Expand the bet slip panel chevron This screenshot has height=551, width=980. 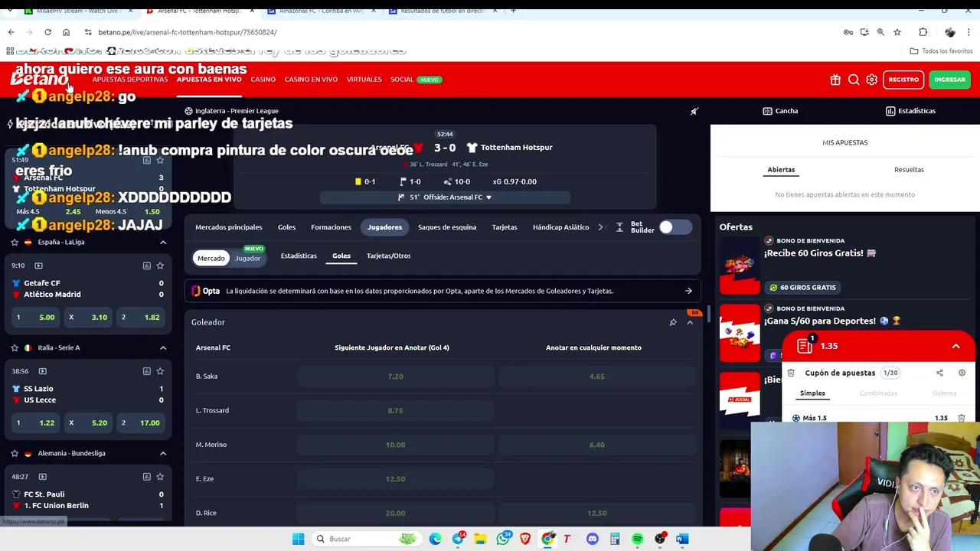point(955,346)
